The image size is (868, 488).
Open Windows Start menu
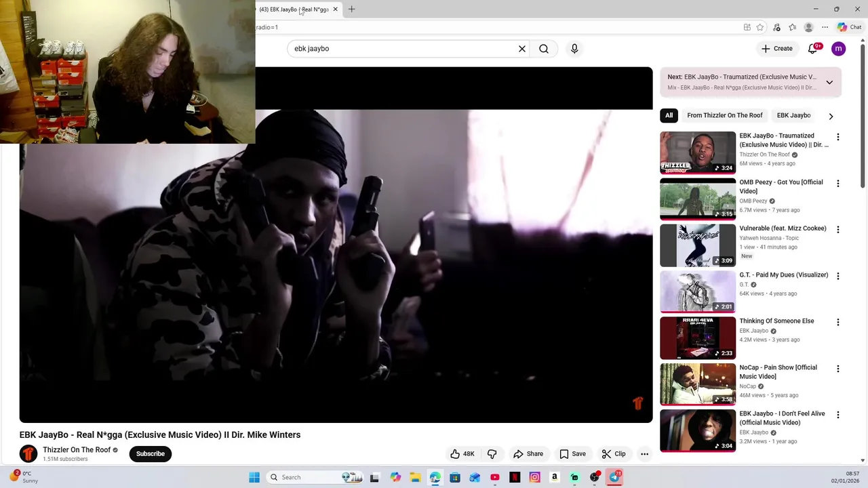click(x=254, y=477)
